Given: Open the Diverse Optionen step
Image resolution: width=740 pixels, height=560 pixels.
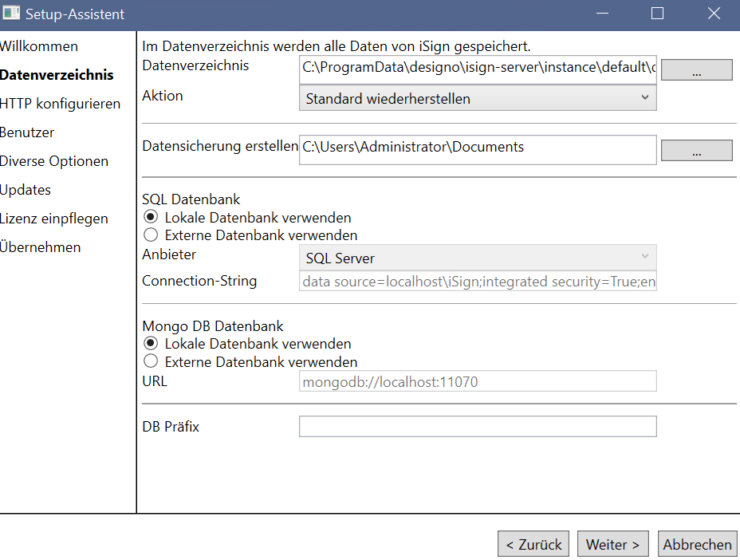Looking at the screenshot, I should click(53, 161).
